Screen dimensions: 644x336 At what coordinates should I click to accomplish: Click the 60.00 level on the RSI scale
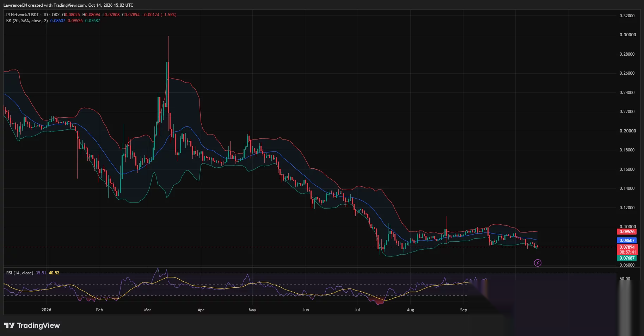pyautogui.click(x=625, y=279)
